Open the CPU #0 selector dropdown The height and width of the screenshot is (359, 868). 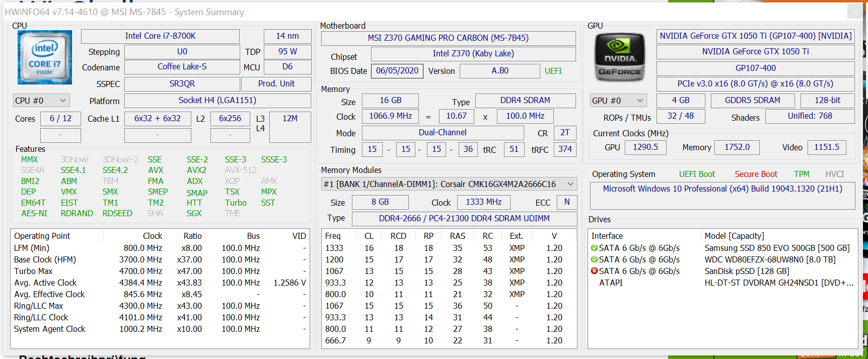tap(41, 101)
